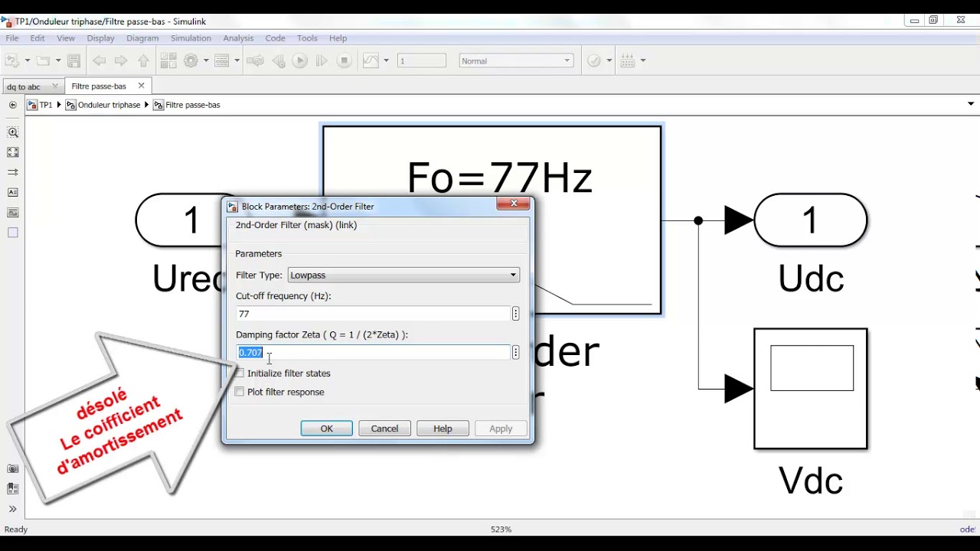Open the Edit menu
This screenshot has width=980, height=551.
pos(38,38)
